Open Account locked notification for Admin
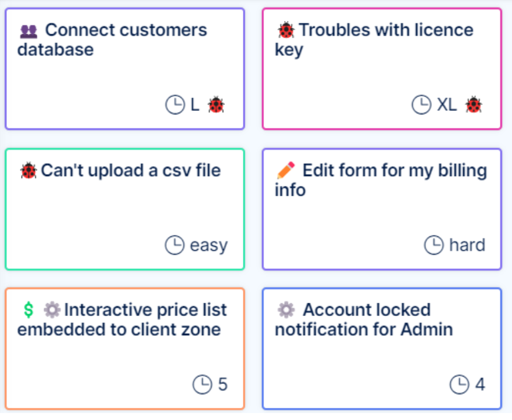Image resolution: width=512 pixels, height=420 pixels. point(382,349)
